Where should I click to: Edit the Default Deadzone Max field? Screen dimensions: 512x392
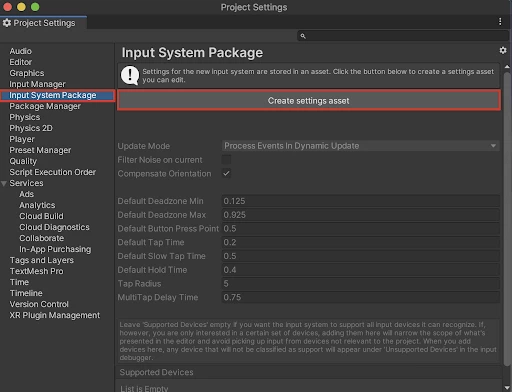pyautogui.click(x=361, y=215)
